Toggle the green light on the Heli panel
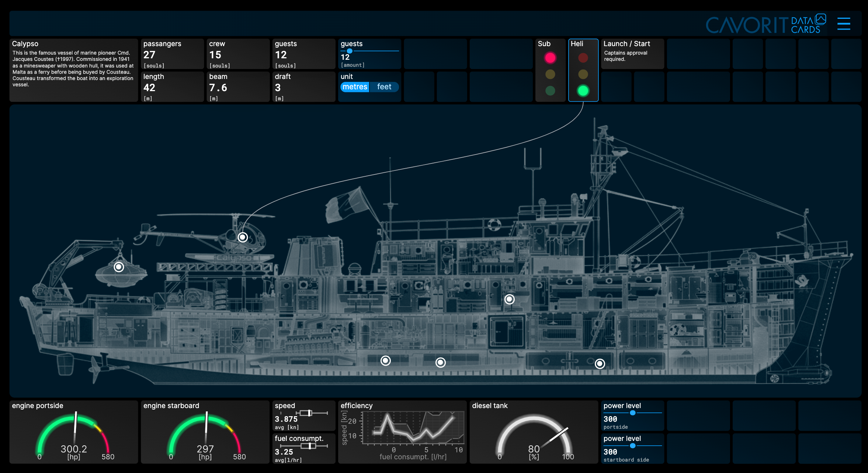This screenshot has height=473, width=868. pyautogui.click(x=583, y=90)
